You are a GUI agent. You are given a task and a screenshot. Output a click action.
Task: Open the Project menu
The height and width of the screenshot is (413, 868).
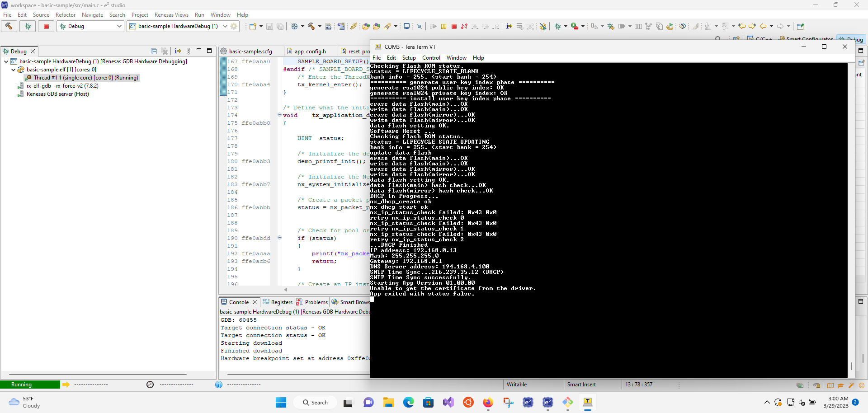(x=140, y=15)
